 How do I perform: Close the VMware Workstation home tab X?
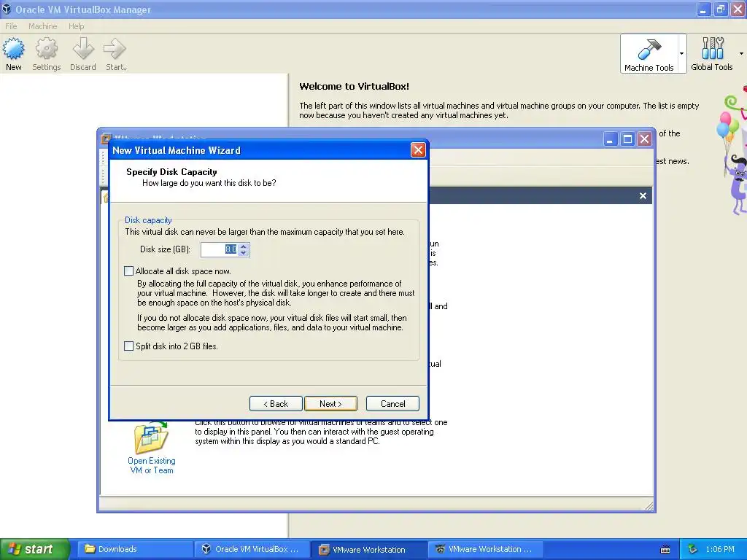tap(643, 195)
